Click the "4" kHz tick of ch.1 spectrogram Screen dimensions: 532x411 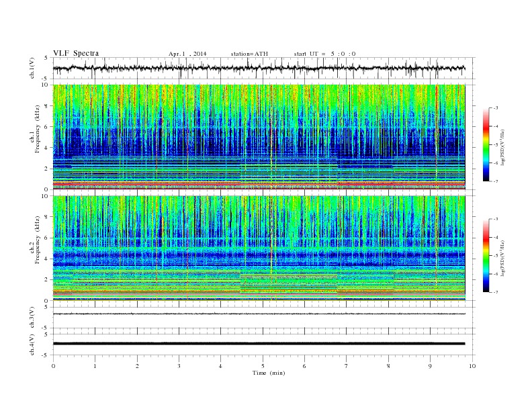pos(46,148)
